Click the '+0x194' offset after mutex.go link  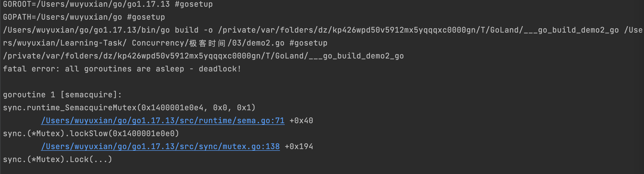click(299, 146)
